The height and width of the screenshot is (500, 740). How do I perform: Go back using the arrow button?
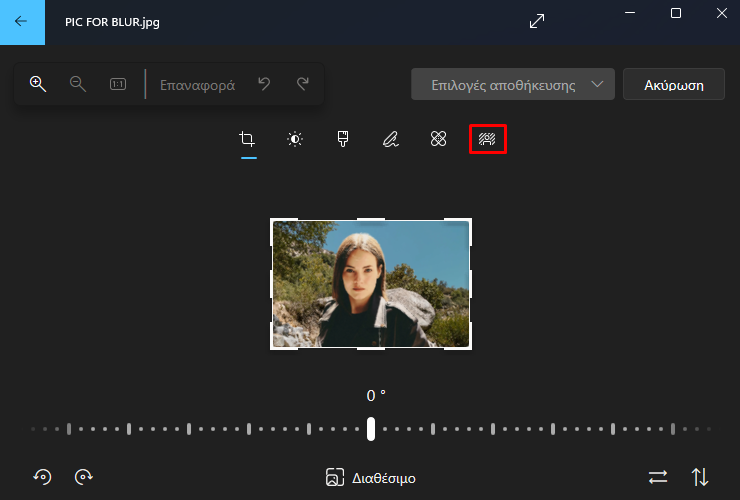click(22, 22)
